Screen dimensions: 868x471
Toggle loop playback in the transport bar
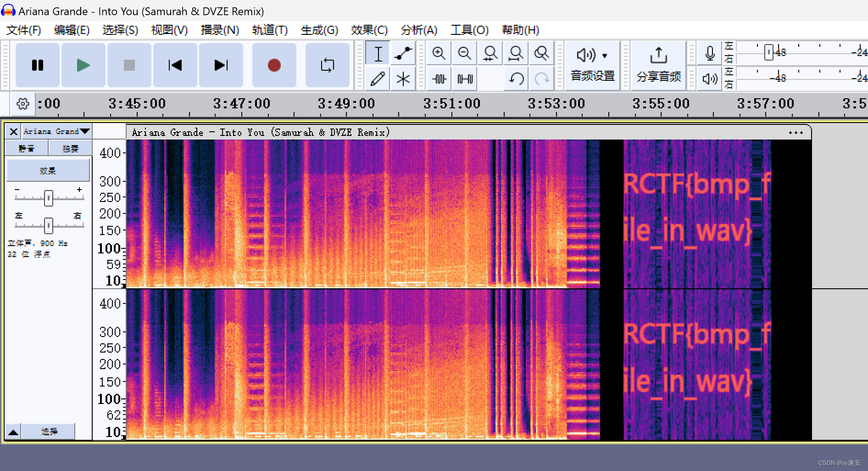tap(328, 65)
